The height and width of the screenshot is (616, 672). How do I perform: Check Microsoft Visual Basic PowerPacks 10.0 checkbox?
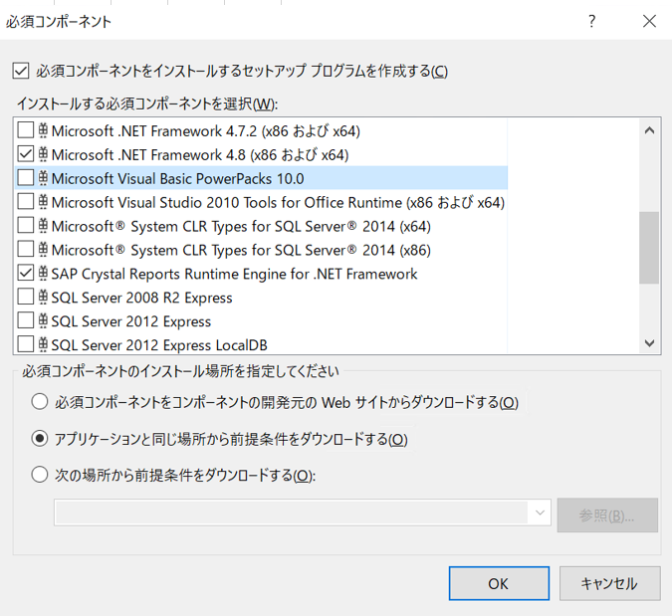25,178
